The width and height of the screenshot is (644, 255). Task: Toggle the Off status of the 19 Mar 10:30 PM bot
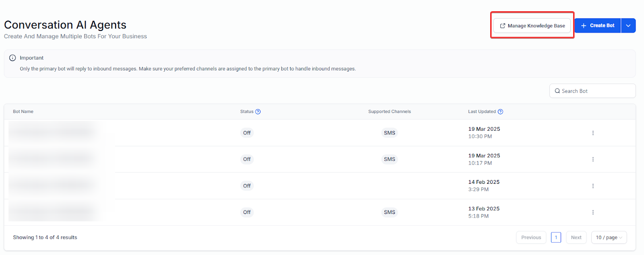(247, 133)
